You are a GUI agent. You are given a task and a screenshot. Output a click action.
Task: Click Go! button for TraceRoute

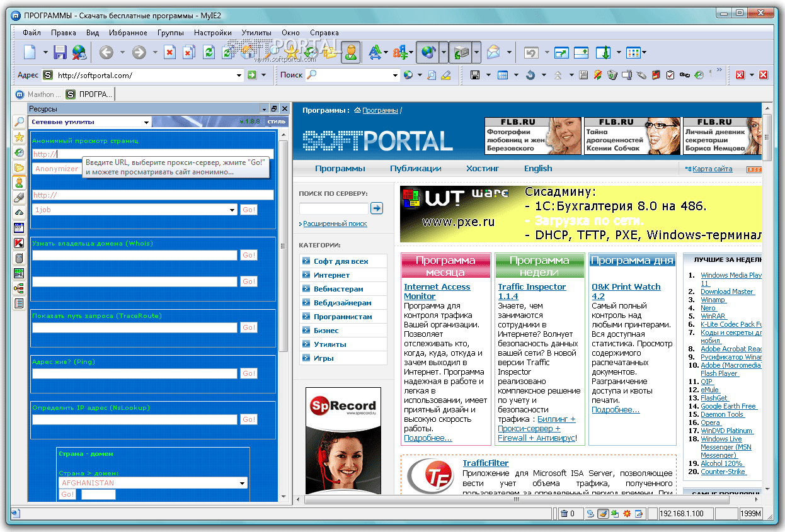click(249, 327)
